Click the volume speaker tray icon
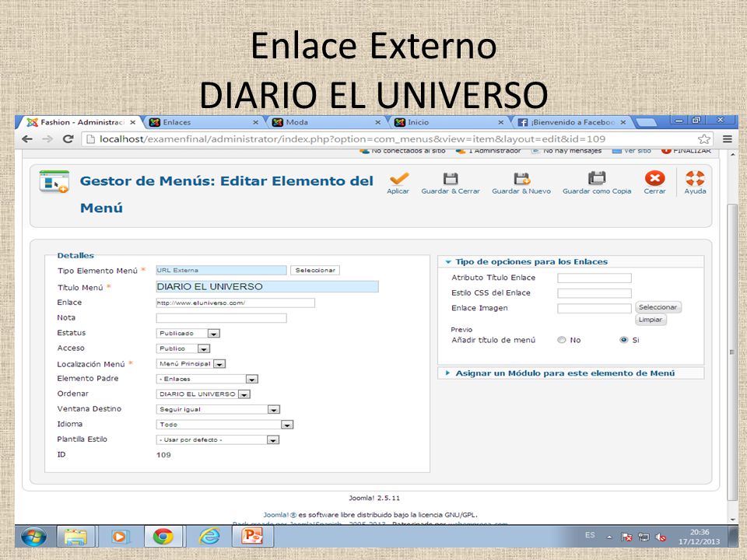Screen dimensions: 747x560 [x=661, y=537]
